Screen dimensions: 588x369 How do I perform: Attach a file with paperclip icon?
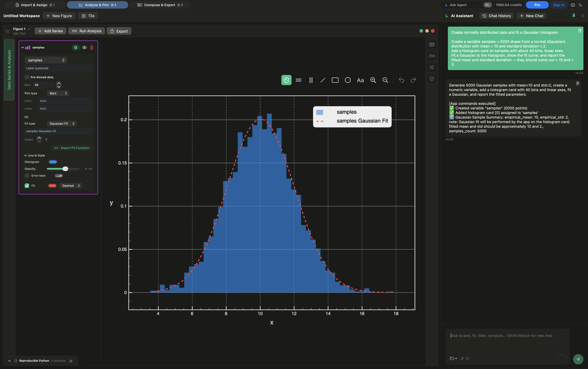(462, 359)
